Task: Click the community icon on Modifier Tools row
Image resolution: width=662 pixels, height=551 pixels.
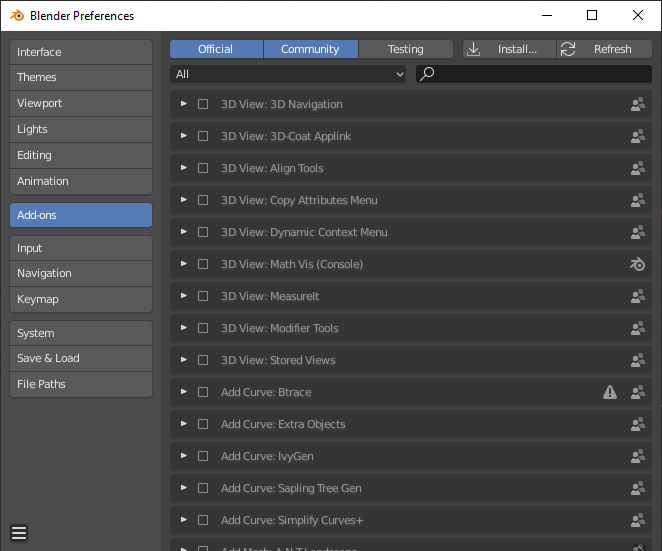Action: point(638,328)
